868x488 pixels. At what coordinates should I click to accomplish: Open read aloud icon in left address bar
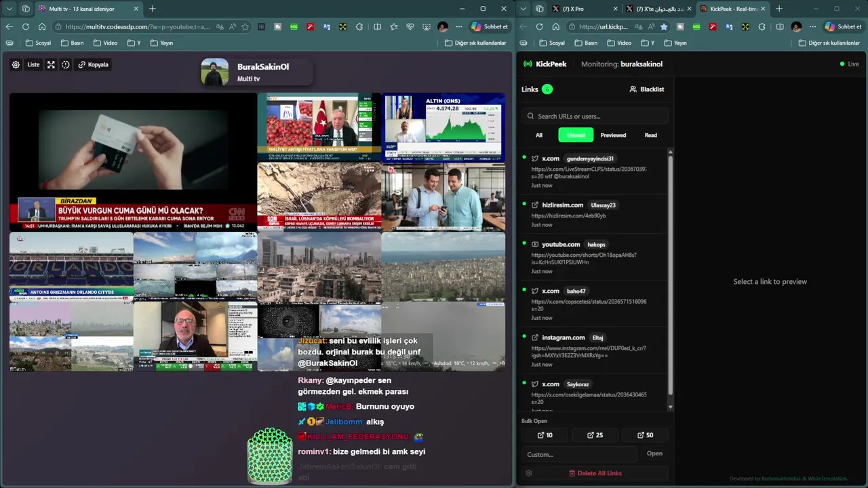click(x=233, y=26)
